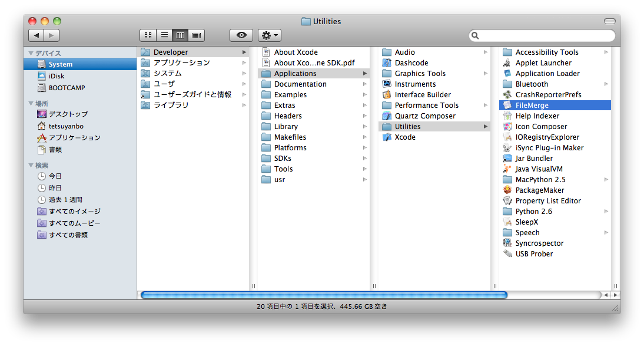Image resolution: width=644 pixels, height=346 pixels.
Task: Select the Applet Launcher icon
Action: coord(507,63)
